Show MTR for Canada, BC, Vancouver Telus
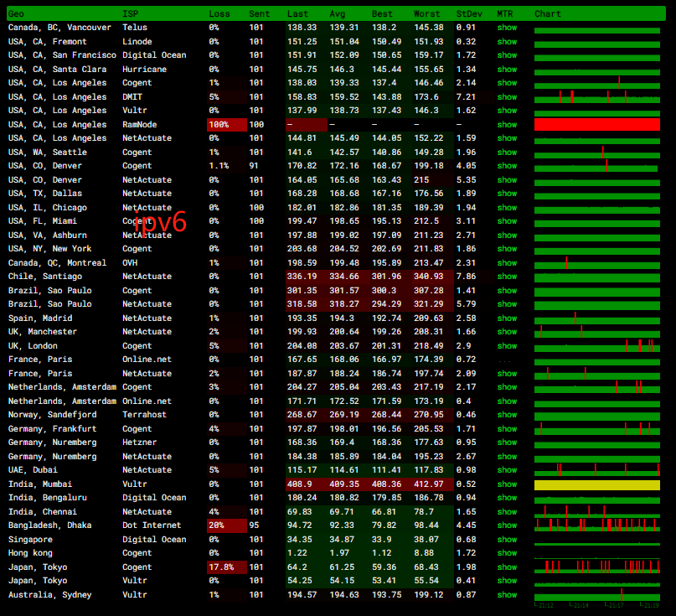Viewport: 676px width, 616px height. 507,28
